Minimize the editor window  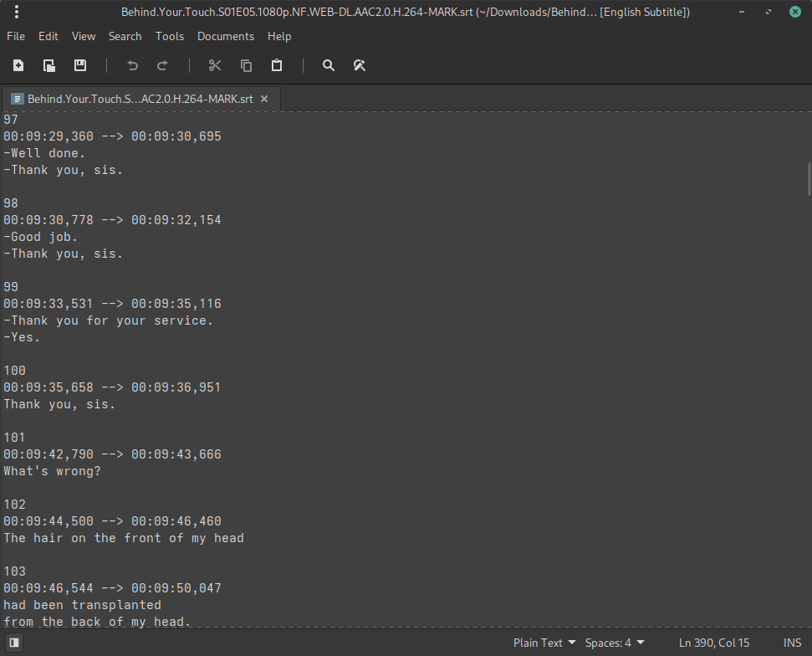tap(742, 12)
